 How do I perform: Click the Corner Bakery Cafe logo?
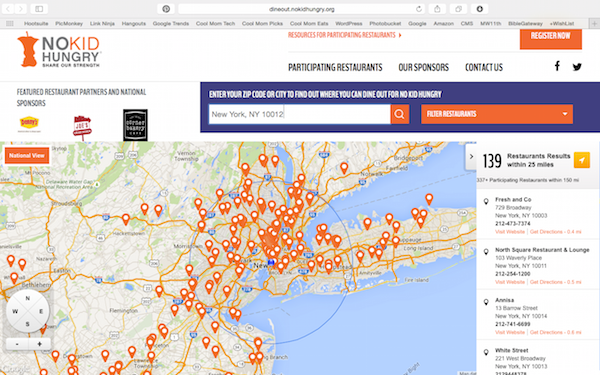pos(135,125)
